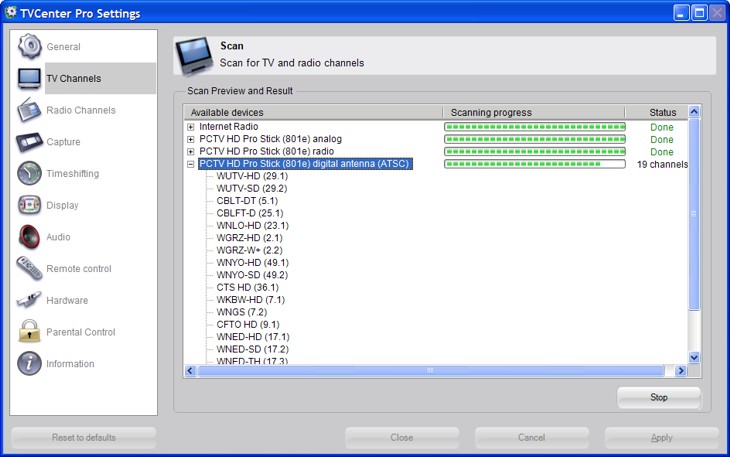Open Timeshifting clock icon
The width and height of the screenshot is (730, 457).
tap(29, 173)
